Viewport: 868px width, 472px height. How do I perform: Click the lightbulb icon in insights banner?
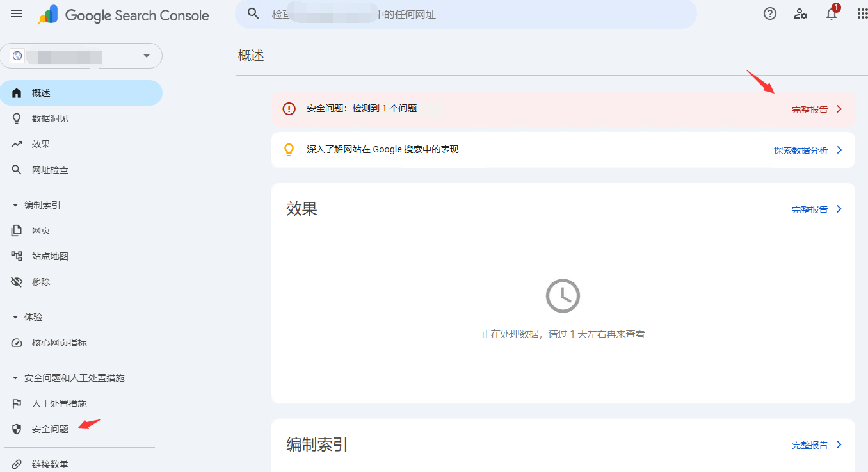289,150
